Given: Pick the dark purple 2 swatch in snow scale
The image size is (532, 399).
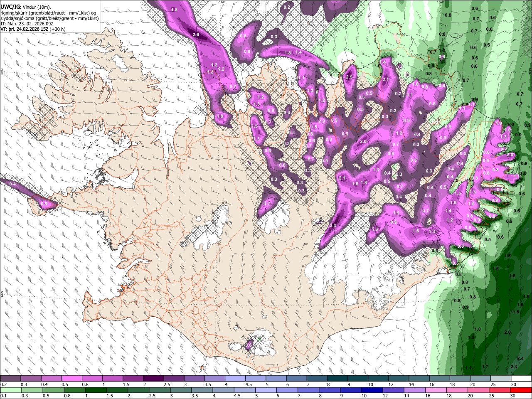Looking at the screenshot, I should [x=153, y=379].
